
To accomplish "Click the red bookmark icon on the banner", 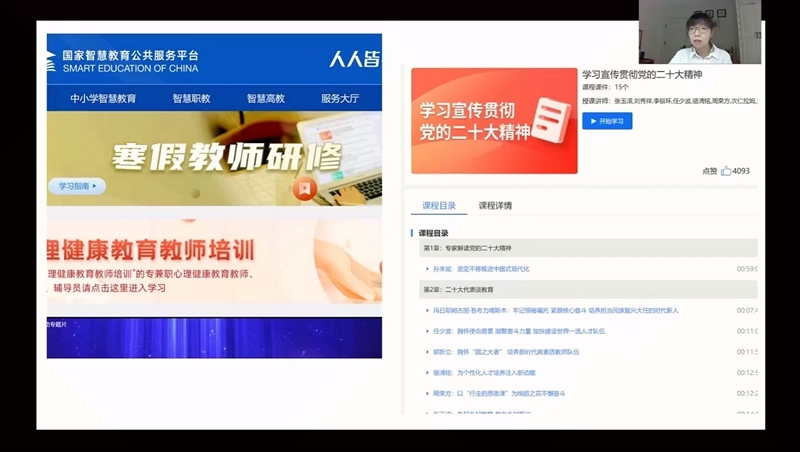I will 305,189.
